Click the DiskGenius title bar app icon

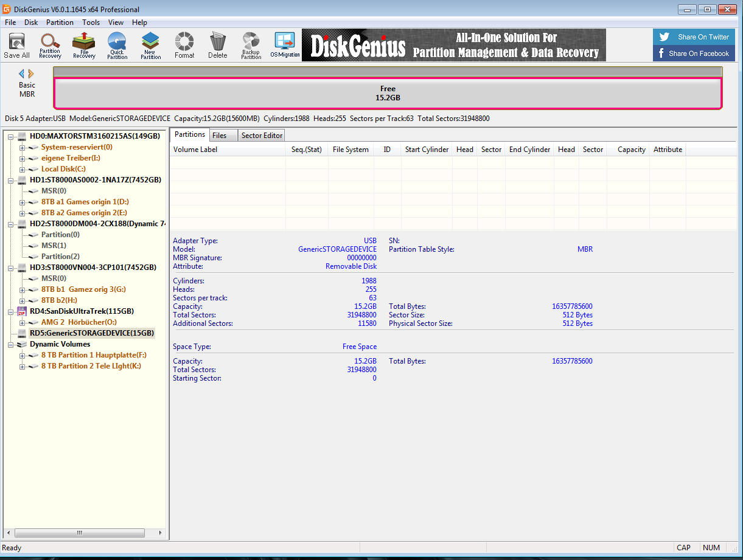pos(7,9)
